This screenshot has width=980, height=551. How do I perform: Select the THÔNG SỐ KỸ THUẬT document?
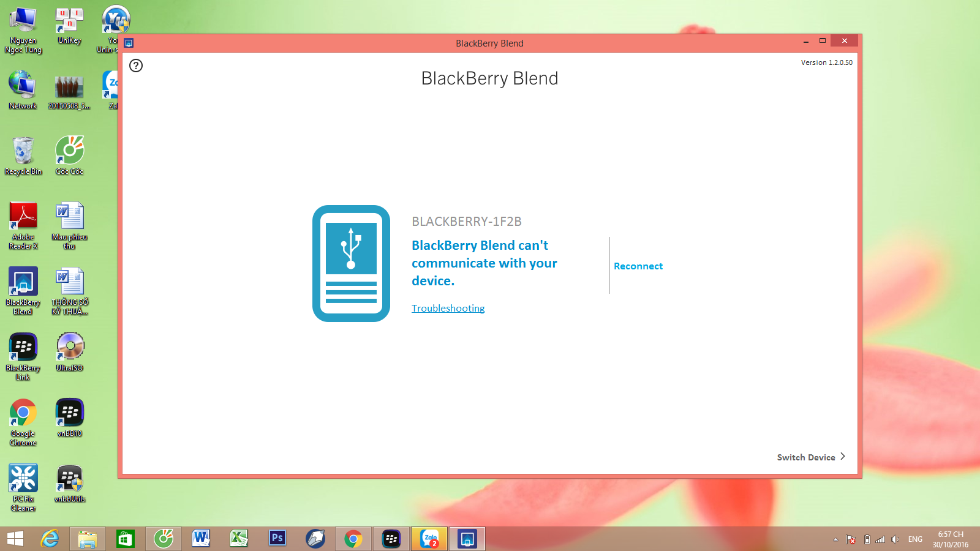point(69,291)
